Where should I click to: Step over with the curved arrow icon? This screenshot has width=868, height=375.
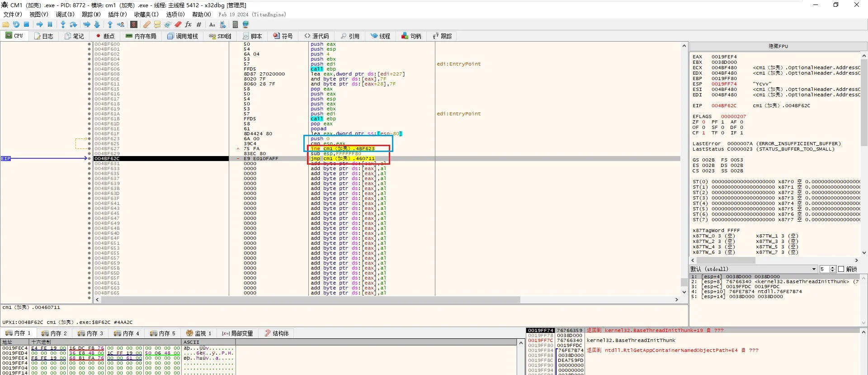(x=73, y=24)
